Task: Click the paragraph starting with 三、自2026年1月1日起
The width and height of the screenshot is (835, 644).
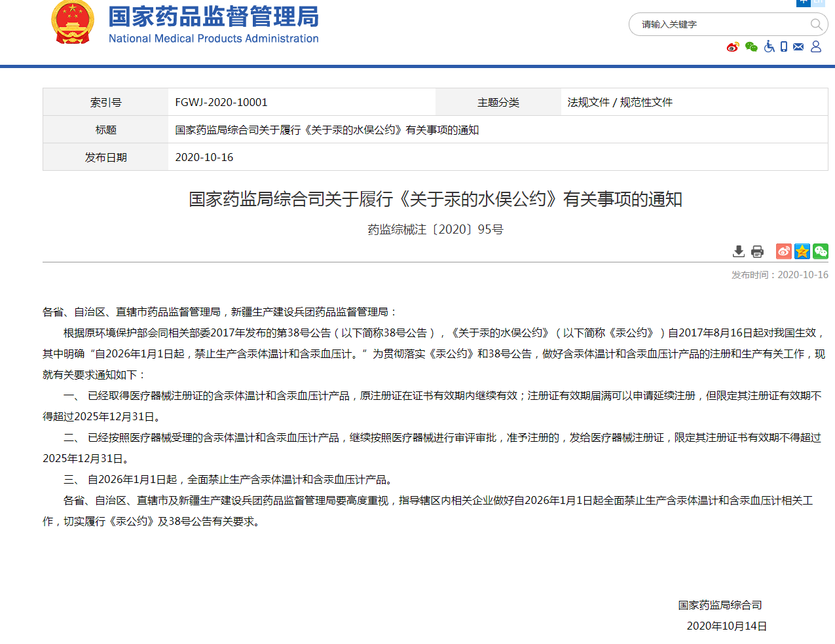Action: (x=230, y=480)
